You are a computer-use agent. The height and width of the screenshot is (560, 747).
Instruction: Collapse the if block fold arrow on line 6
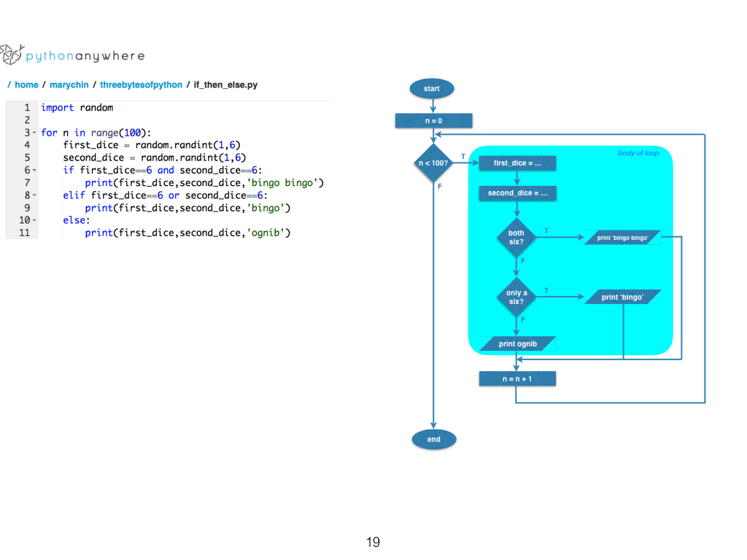(34, 170)
